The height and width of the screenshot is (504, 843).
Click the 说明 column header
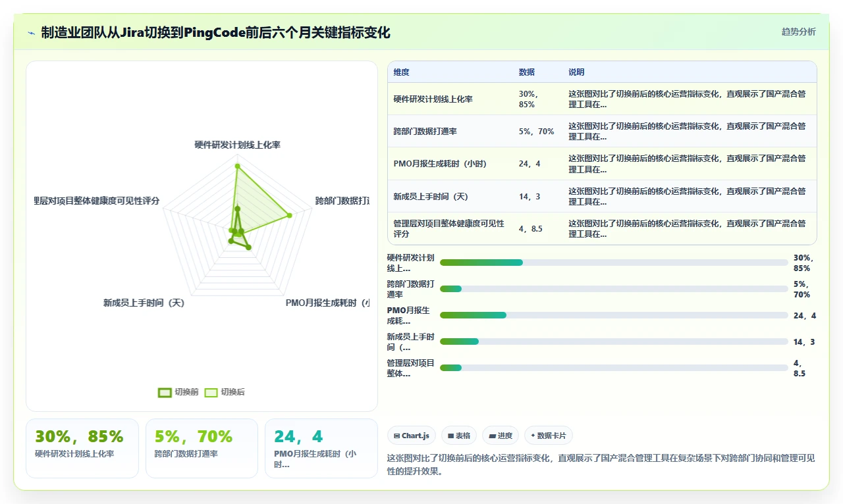coord(576,72)
